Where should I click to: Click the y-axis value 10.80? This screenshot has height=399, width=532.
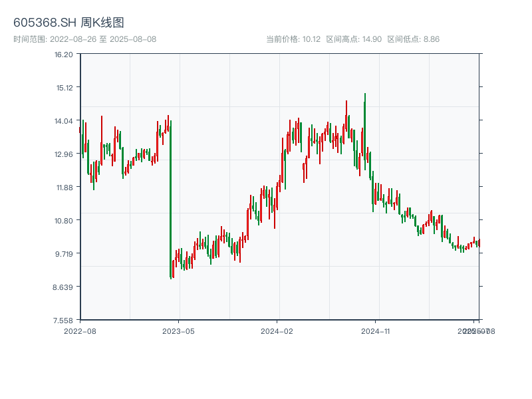63,221
